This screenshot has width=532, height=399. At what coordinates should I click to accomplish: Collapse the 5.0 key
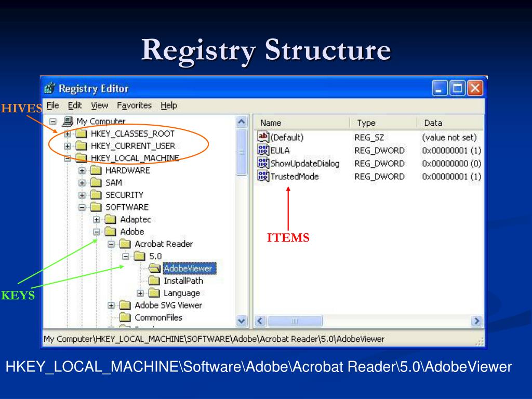[x=126, y=256]
